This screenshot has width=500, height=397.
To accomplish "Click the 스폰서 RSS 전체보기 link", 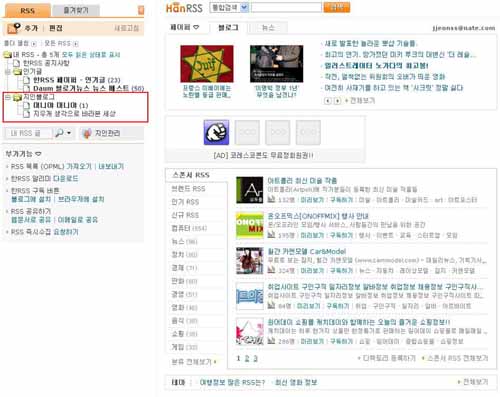I will [x=457, y=358].
